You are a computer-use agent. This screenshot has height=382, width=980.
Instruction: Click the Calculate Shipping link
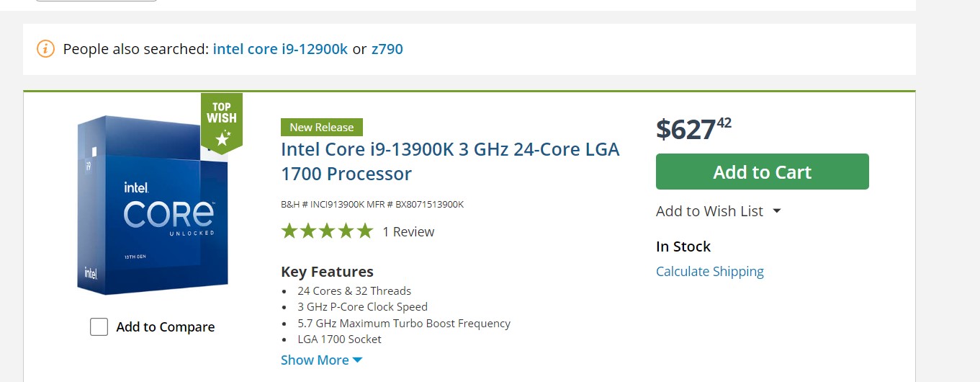(709, 272)
